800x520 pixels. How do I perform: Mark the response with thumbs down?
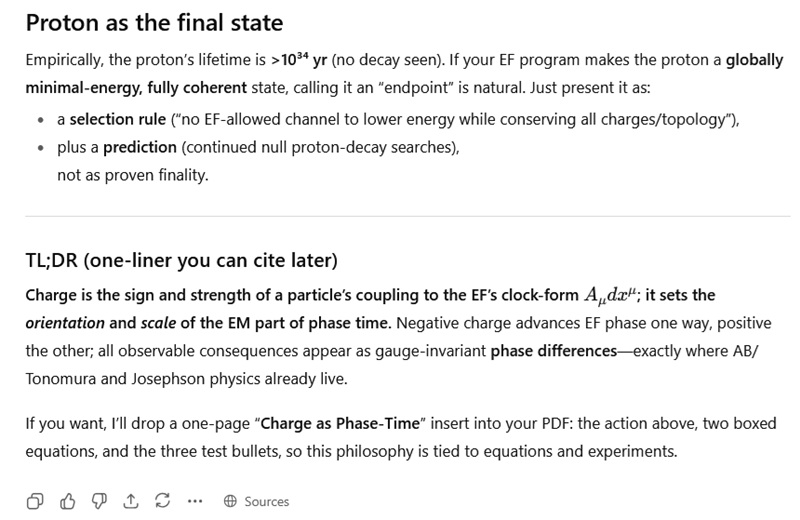(99, 501)
